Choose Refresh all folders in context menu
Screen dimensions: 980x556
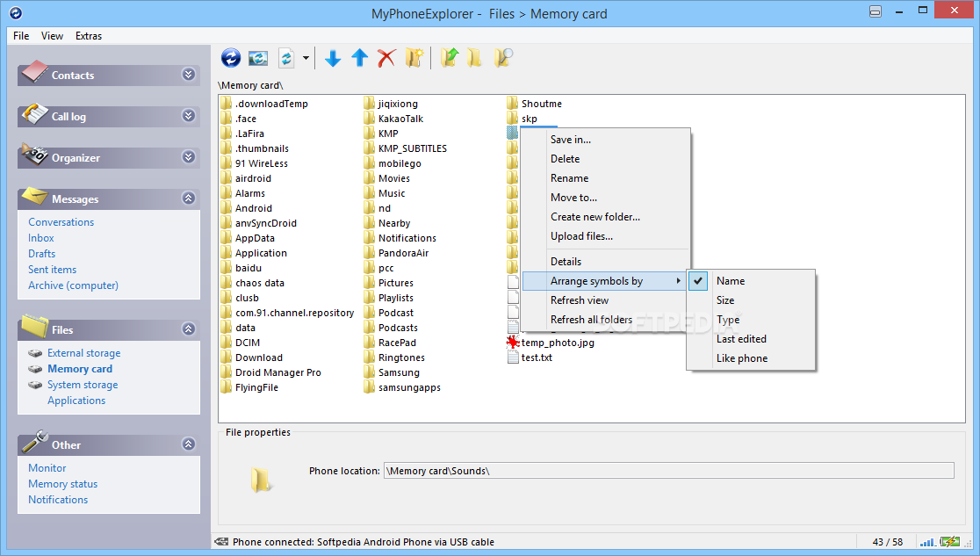(604, 320)
